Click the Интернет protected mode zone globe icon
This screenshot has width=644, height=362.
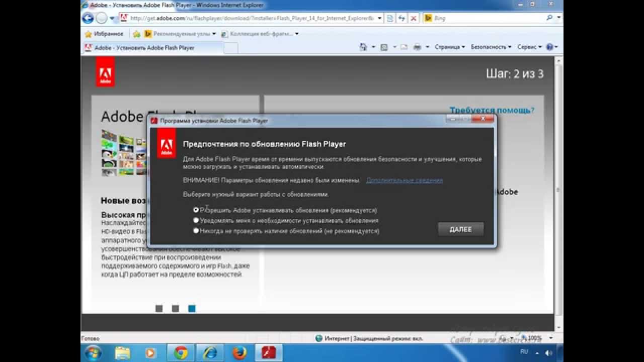[x=319, y=338]
